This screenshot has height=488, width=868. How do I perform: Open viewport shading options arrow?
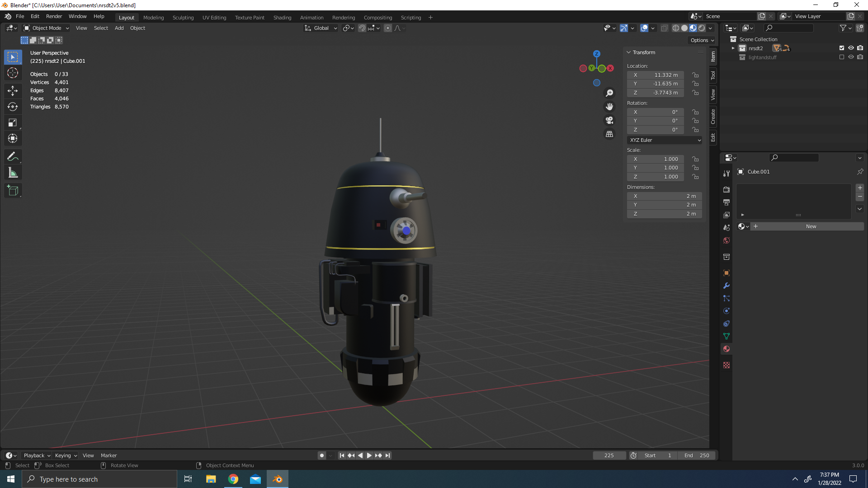click(710, 28)
